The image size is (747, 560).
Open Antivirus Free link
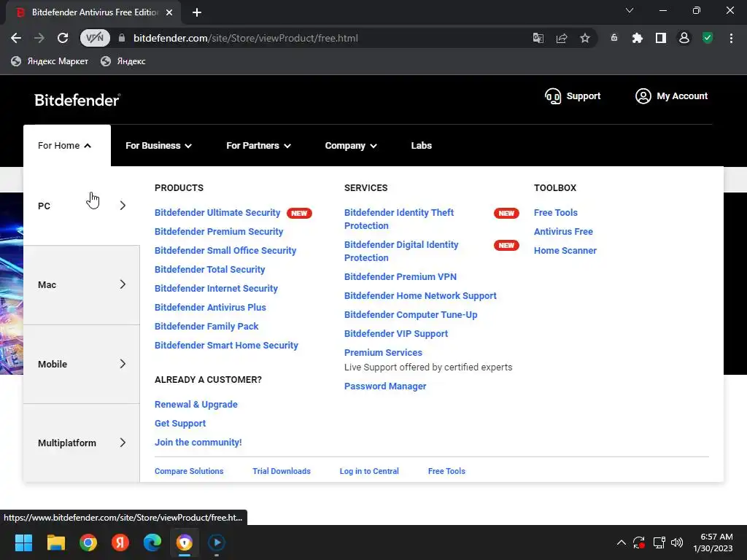point(563,231)
